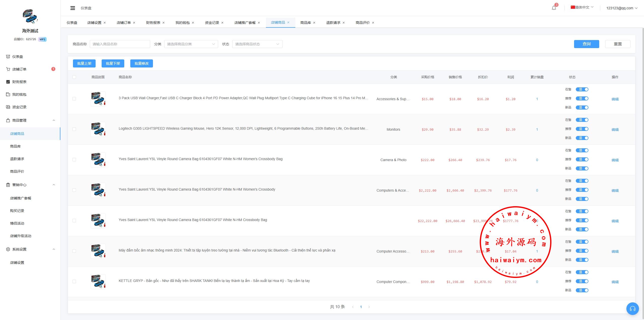Open the dashboard via its sidebar icon
Viewport: 644px width, 320px height.
(8, 57)
